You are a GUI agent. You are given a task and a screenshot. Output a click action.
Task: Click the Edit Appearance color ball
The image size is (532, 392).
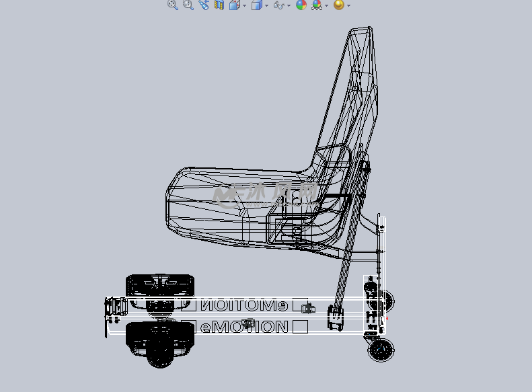click(x=301, y=5)
